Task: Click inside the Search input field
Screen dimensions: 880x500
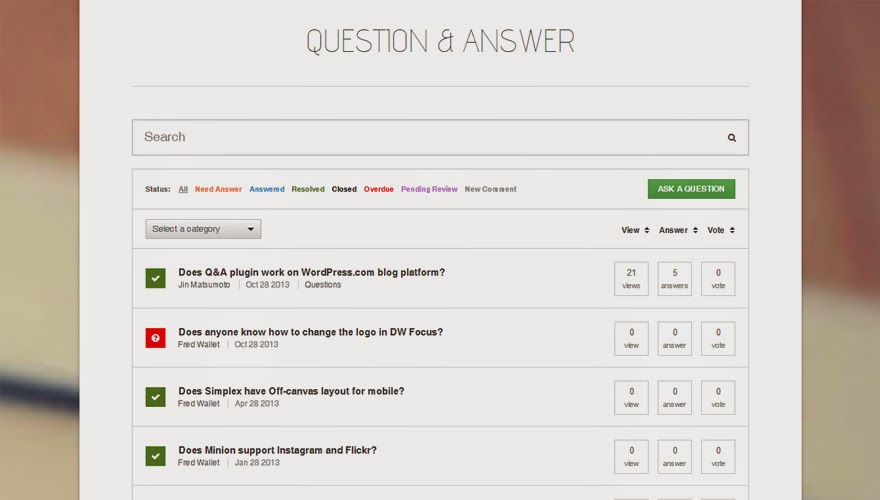Action: [x=420, y=137]
